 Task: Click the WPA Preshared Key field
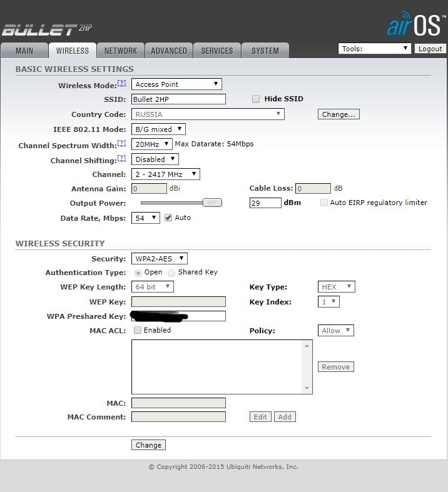pyautogui.click(x=178, y=316)
